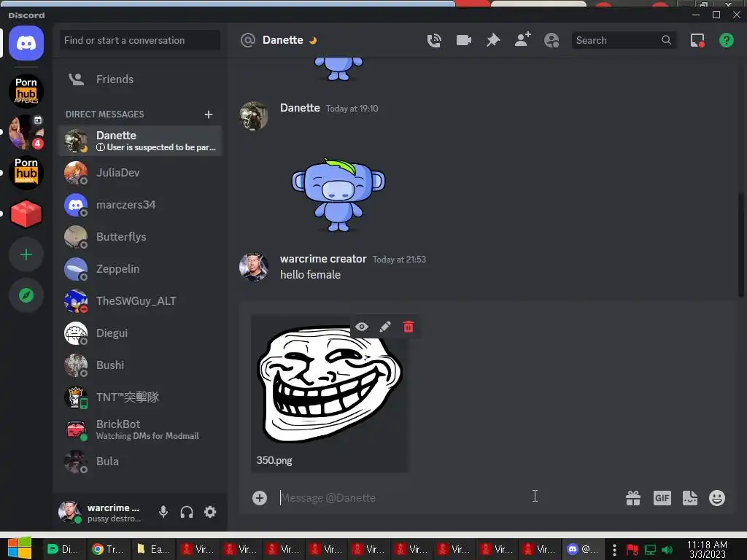Open the attachment upload plus button
The width and height of the screenshot is (747, 560).
[260, 498]
